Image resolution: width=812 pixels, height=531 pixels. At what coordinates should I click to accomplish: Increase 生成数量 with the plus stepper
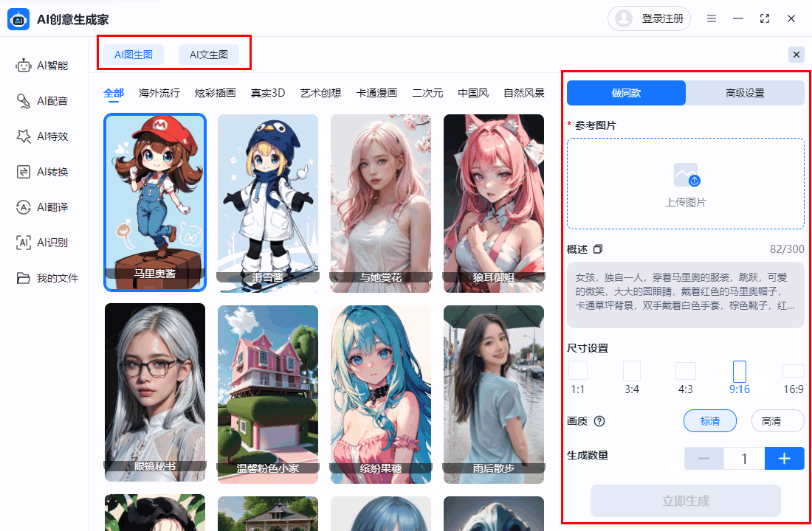coord(784,458)
